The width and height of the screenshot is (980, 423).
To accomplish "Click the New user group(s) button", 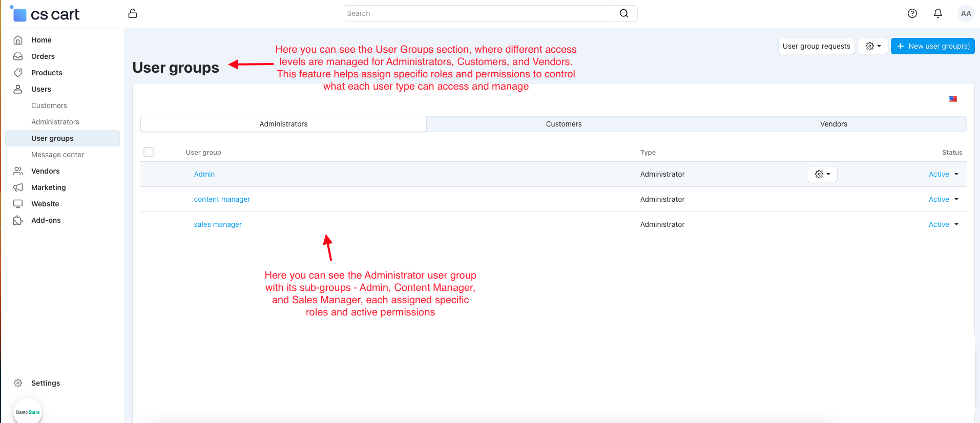I will (932, 46).
